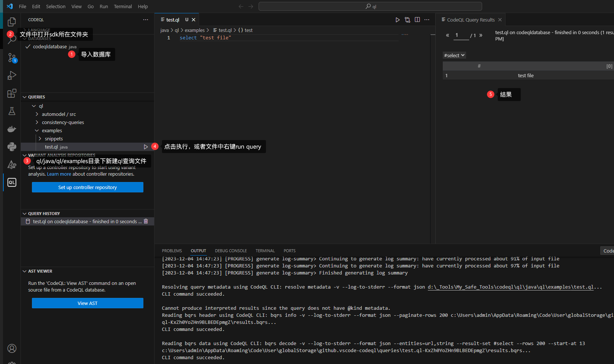Click Set up controller repository button
The image size is (614, 364).
[88, 187]
